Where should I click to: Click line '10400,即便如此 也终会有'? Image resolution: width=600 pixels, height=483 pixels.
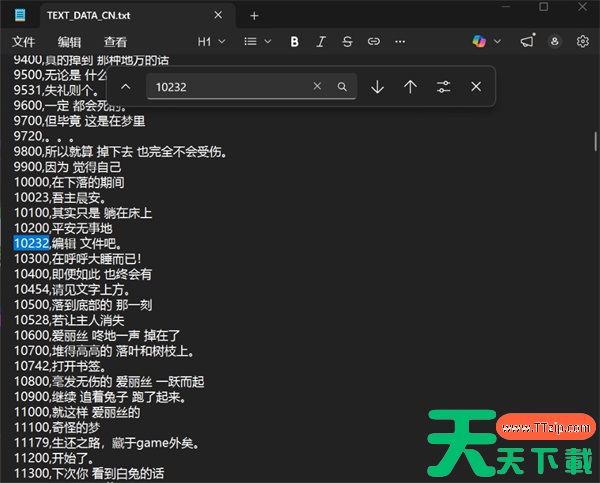[x=83, y=274]
